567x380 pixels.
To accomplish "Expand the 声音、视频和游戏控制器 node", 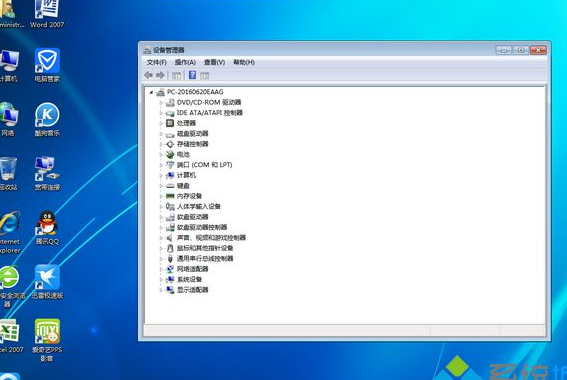I will [161, 238].
